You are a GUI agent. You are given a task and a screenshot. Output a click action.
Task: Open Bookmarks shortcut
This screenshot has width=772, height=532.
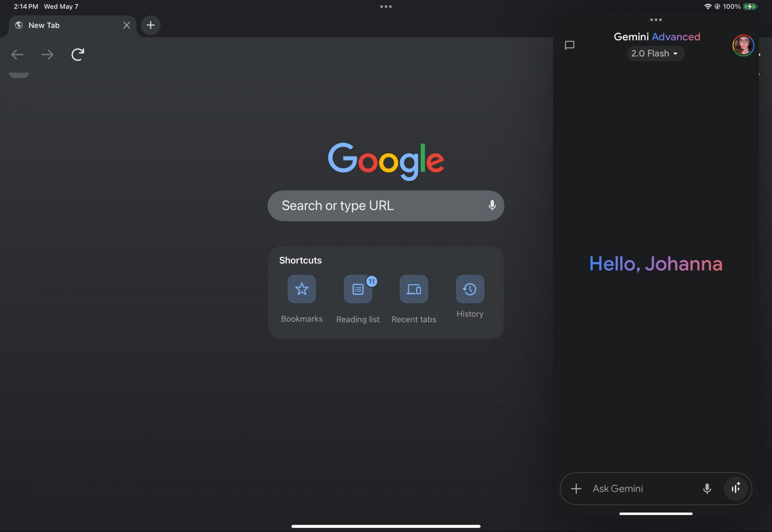(x=302, y=289)
